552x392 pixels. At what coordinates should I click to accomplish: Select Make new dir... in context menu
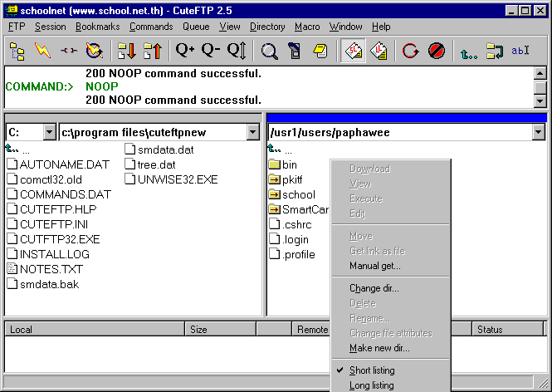click(x=391, y=348)
